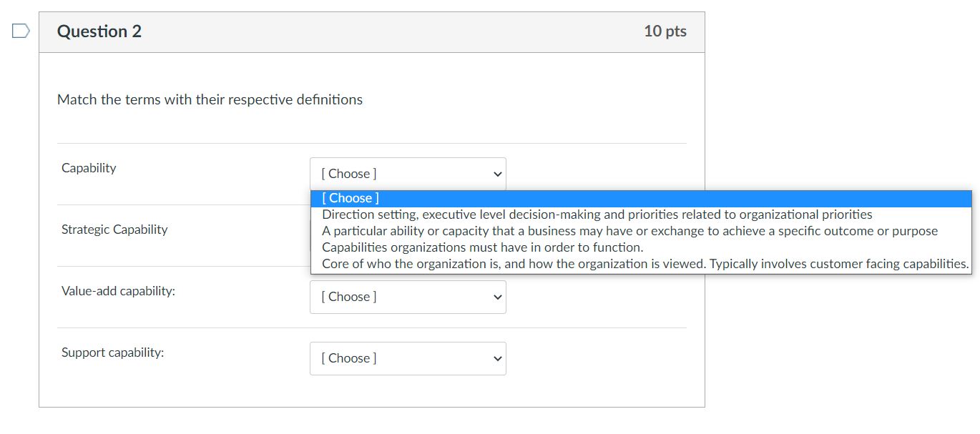
Task: Select the highlighted [ Choose ] option in list
Action: tap(641, 198)
